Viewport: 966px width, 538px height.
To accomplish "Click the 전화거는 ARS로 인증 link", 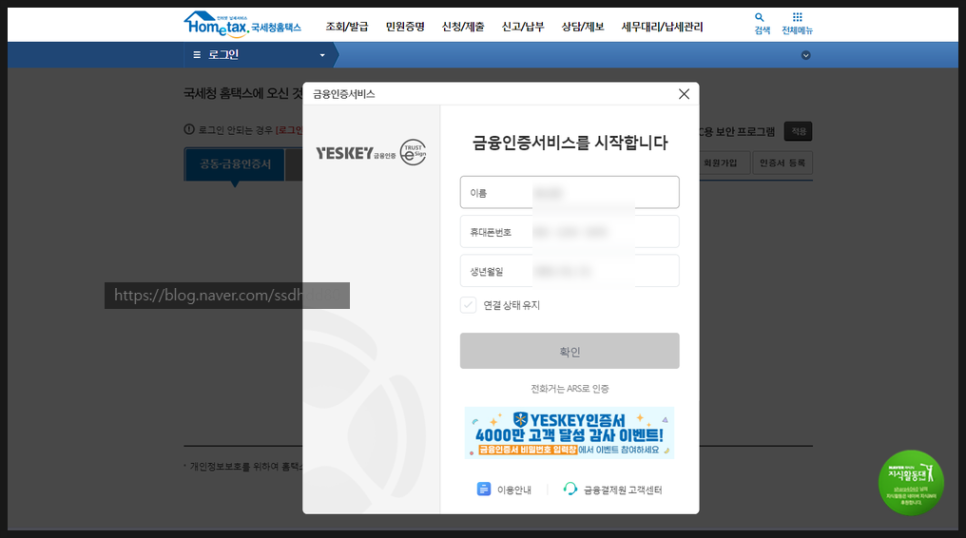I will [569, 389].
